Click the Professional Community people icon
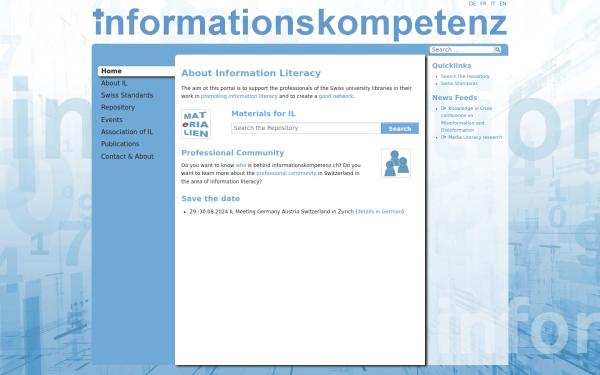The width and height of the screenshot is (600, 375). point(396,163)
